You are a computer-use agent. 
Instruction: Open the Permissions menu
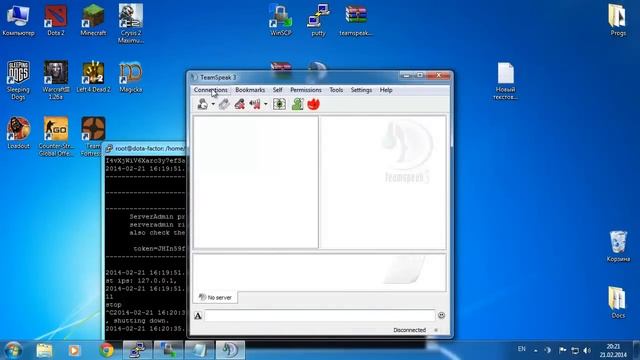click(x=306, y=90)
